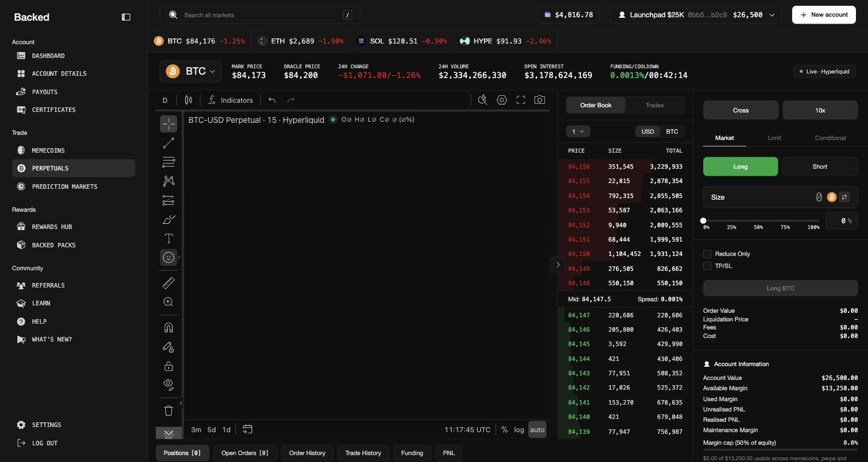Screen dimensions: 868x462
Task: Open the chart quick search tool
Action: [x=483, y=100]
